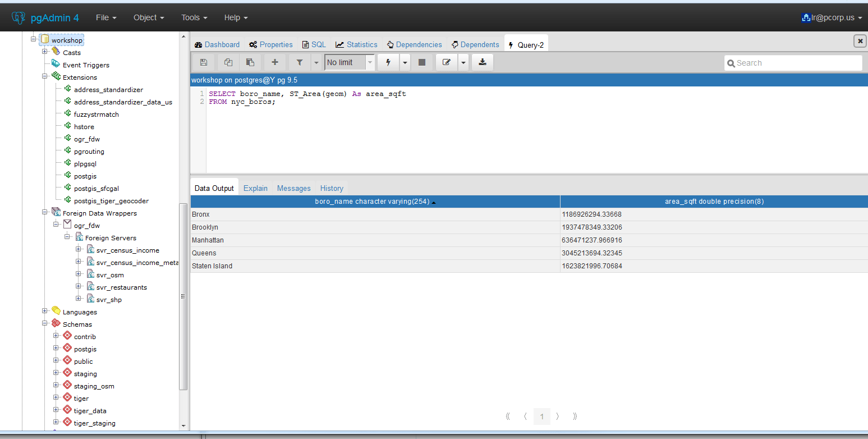Sort results by the boro_name column header
Image resolution: width=868 pixels, height=439 pixels.
[375, 201]
